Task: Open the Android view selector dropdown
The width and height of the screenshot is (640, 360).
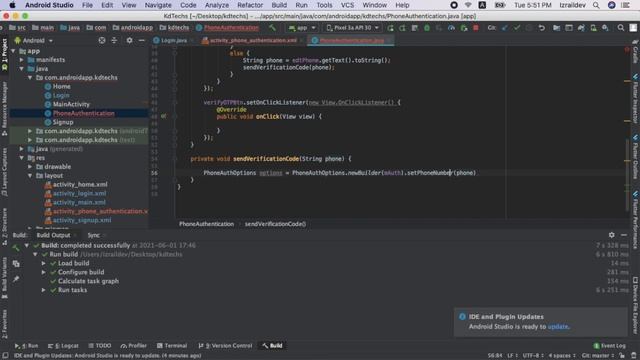Action: 34,40
